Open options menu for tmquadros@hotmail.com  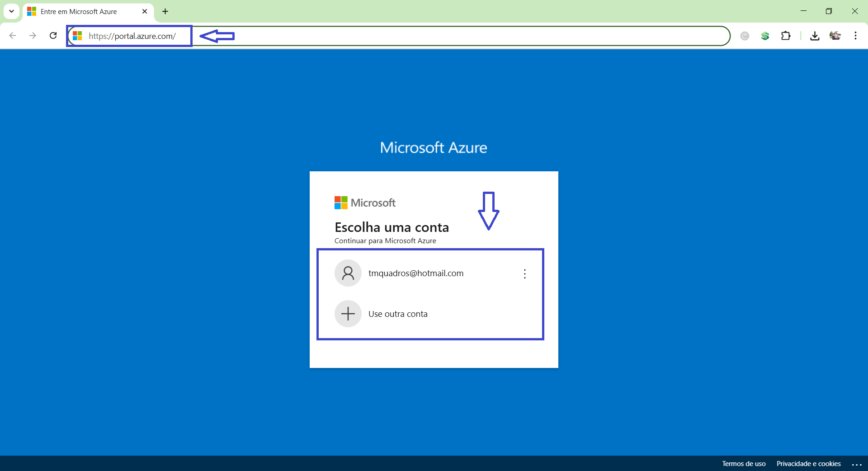525,273
